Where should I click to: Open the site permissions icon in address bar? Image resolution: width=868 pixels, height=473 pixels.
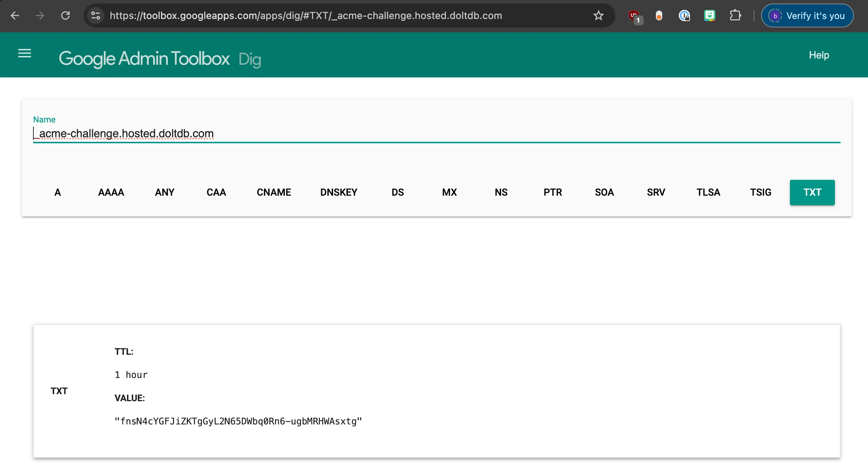pos(95,15)
